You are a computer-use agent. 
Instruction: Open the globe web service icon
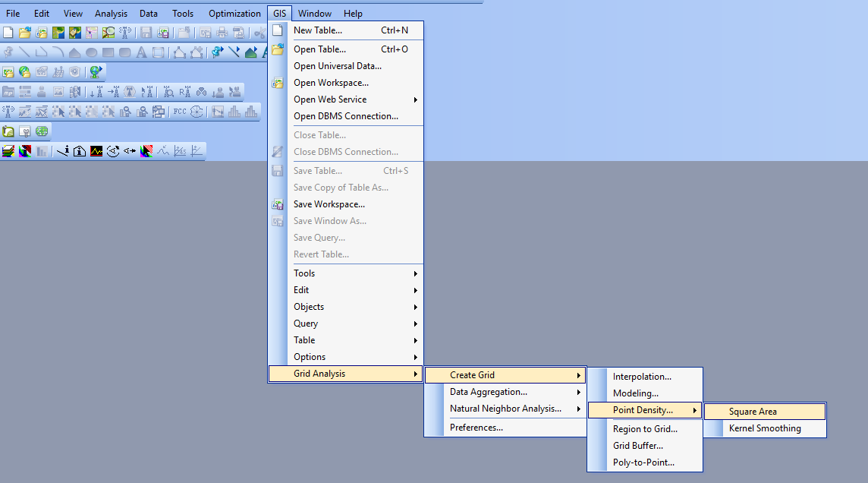[94, 71]
